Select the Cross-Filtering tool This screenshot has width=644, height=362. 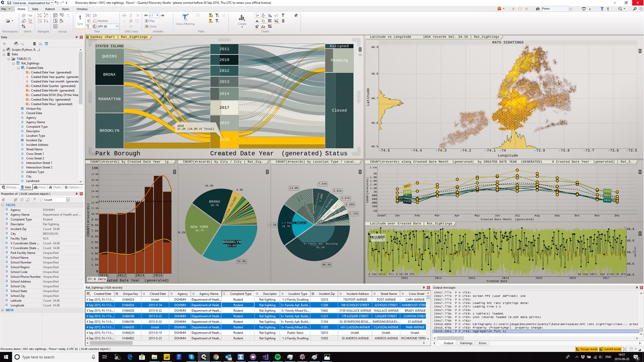point(185,19)
